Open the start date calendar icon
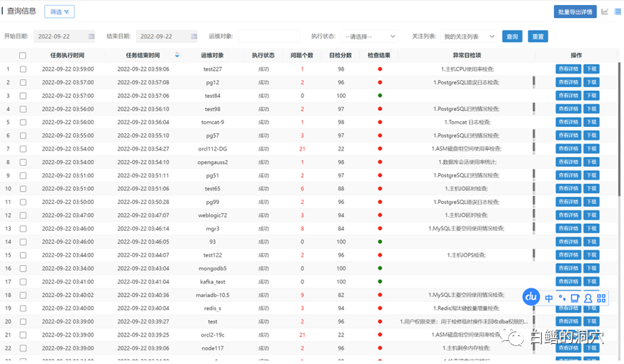Screen dimensions: 624x364 (x=92, y=36)
